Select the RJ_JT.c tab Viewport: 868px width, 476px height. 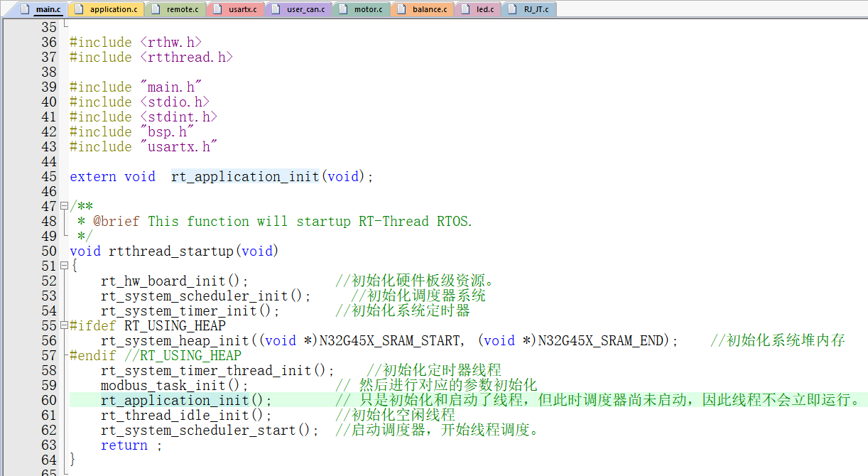pos(536,9)
